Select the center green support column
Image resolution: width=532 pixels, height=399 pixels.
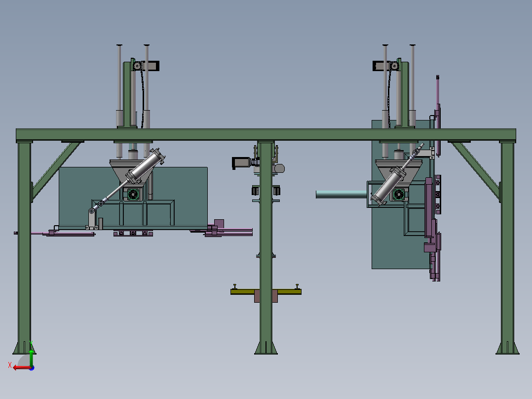pos(266,237)
